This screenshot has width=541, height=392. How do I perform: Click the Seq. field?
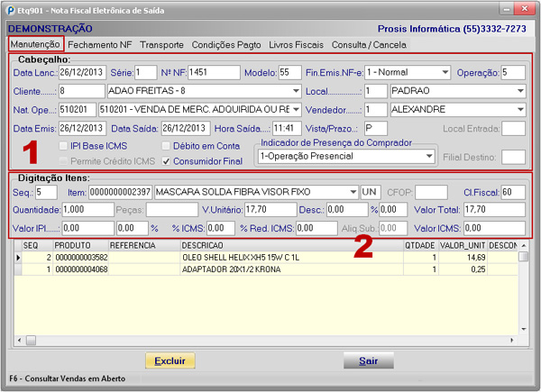pyautogui.click(x=46, y=192)
